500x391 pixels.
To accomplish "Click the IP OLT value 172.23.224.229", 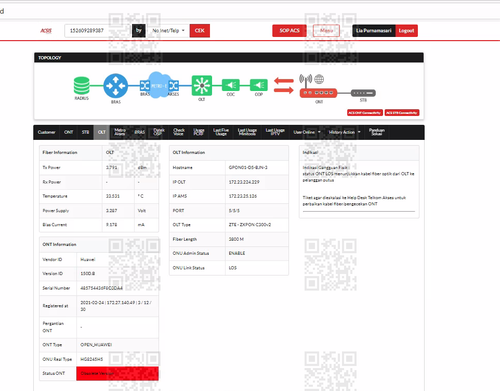I will 244,182.
